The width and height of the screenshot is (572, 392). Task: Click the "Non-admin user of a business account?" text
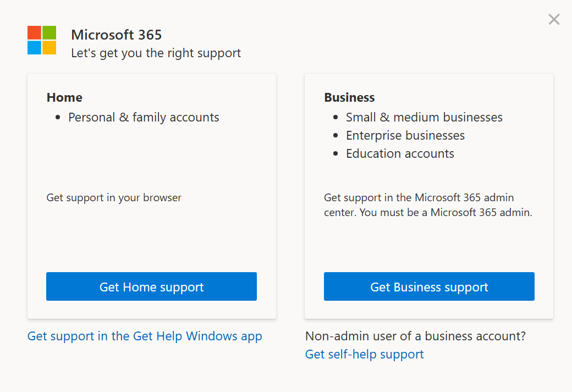point(415,336)
